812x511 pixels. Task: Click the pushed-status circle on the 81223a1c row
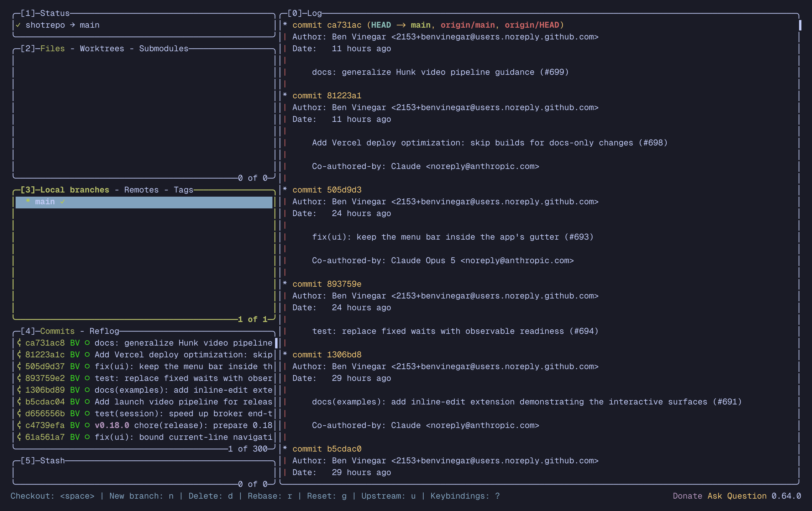tap(87, 355)
